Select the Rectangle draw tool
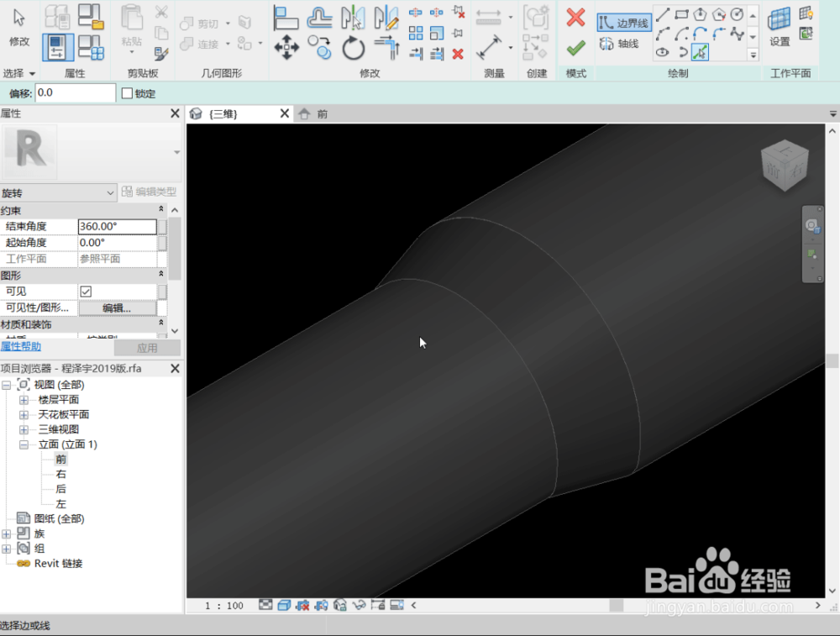The image size is (840, 636). 681,14
